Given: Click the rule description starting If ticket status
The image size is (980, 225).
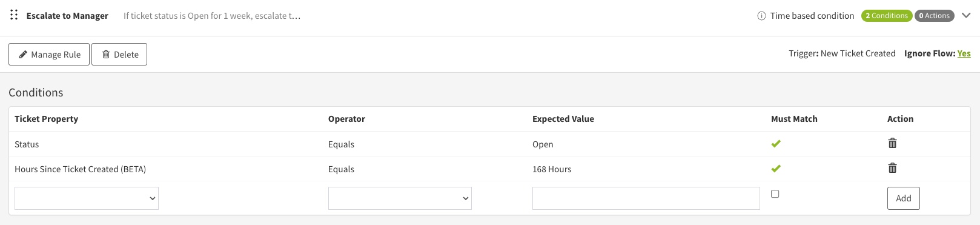Looking at the screenshot, I should click(x=212, y=16).
